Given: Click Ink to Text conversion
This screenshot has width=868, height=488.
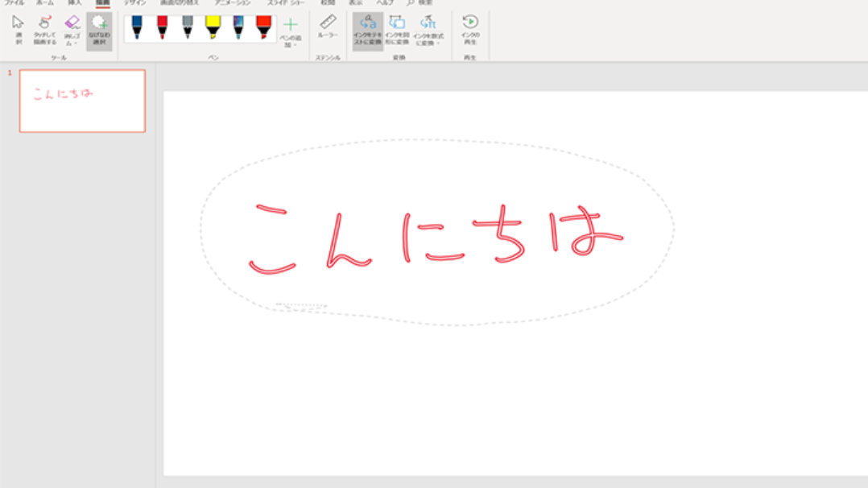Looking at the screenshot, I should [368, 31].
